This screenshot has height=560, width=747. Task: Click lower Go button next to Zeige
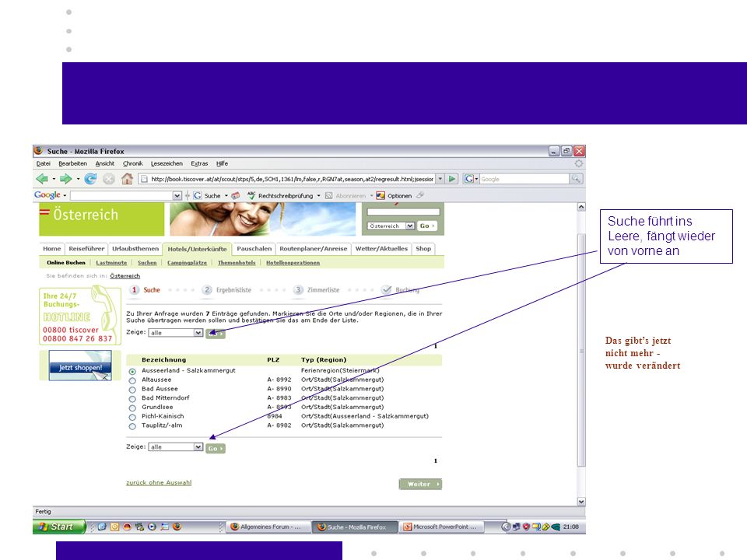coord(216,448)
